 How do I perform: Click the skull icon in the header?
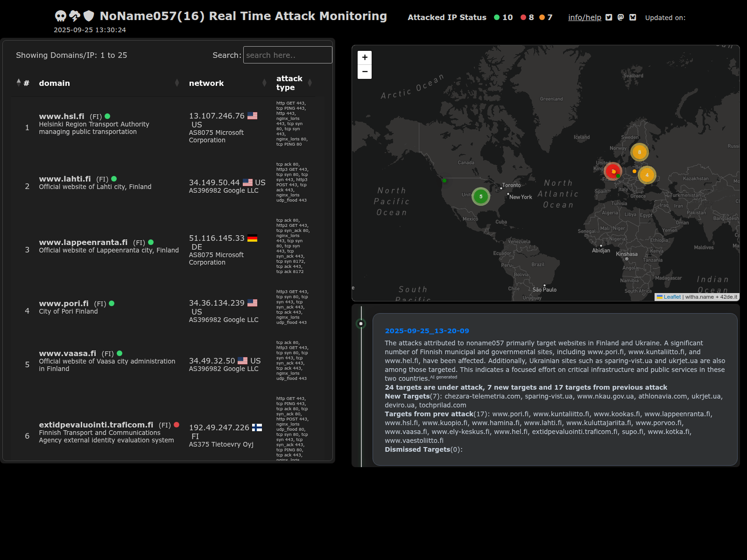61,16
